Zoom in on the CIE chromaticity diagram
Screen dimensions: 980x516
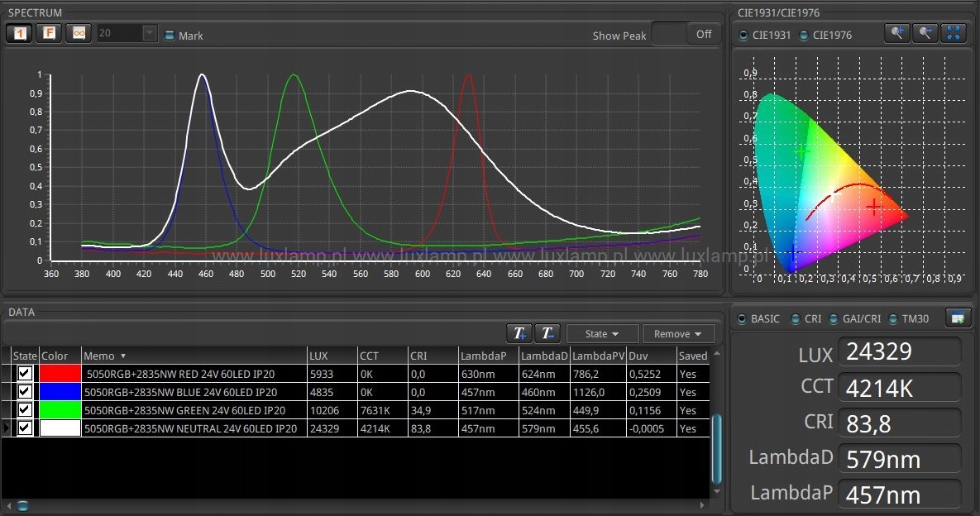[896, 34]
